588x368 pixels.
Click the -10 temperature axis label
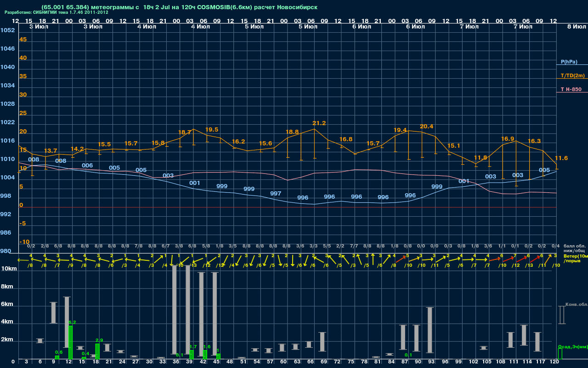[x=24, y=241]
